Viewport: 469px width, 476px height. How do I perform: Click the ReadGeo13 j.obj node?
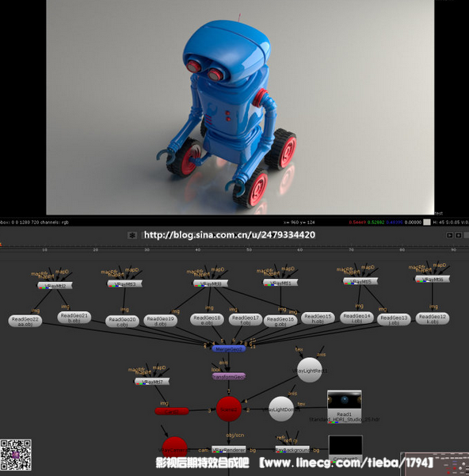[x=394, y=320]
